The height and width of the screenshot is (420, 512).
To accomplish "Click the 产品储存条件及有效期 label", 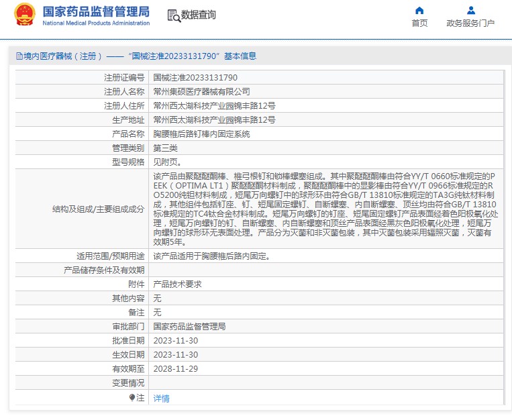I will tap(104, 270).
